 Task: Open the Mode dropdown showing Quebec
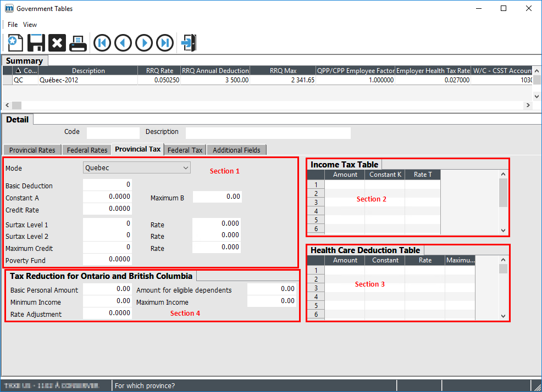pyautogui.click(x=136, y=167)
